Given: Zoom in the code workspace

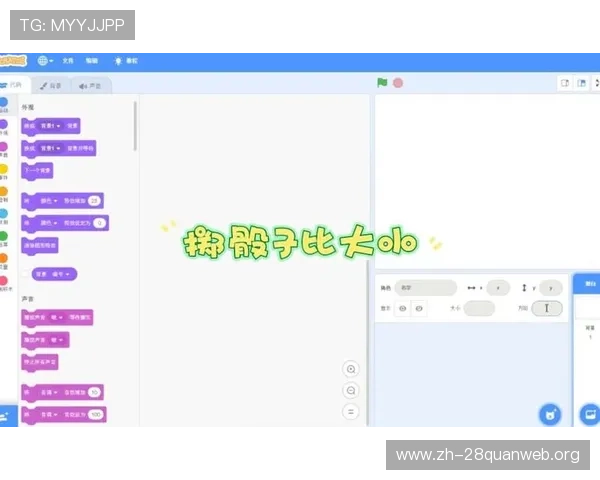Looking at the screenshot, I should (351, 369).
